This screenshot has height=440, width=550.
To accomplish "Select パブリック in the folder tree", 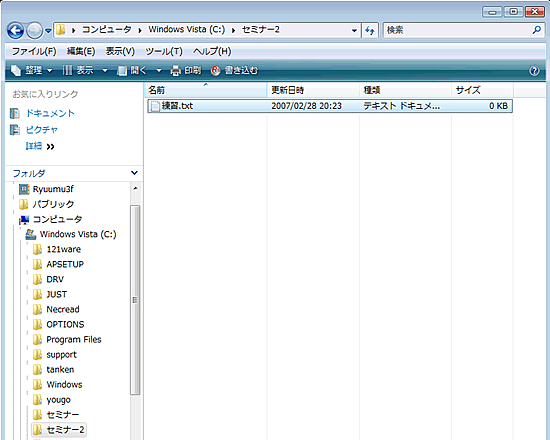I will click(53, 204).
